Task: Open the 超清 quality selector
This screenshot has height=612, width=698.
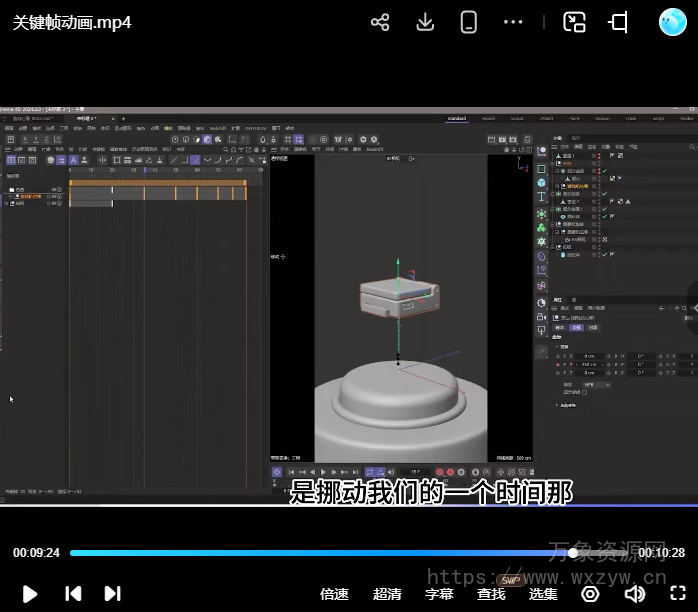Action: tap(387, 593)
